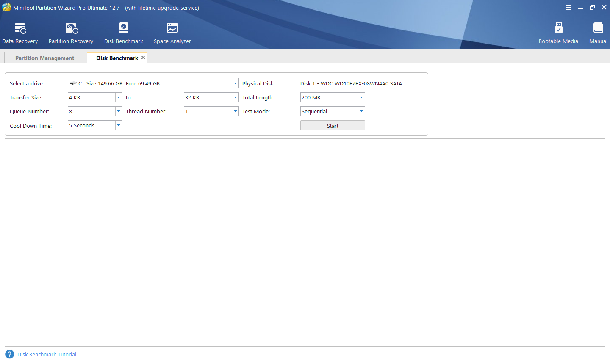610x364 pixels.
Task: Open the Thread Number dropdown
Action: [x=235, y=111]
